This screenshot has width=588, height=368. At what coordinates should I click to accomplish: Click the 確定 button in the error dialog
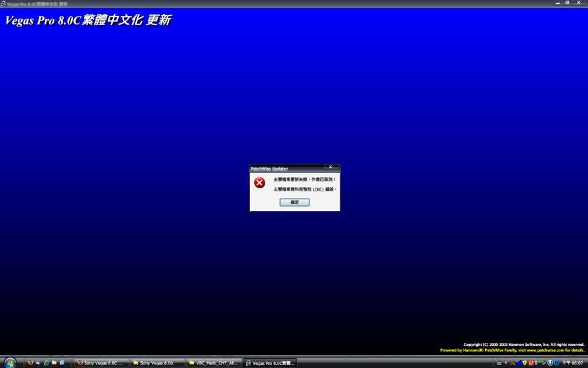295,202
